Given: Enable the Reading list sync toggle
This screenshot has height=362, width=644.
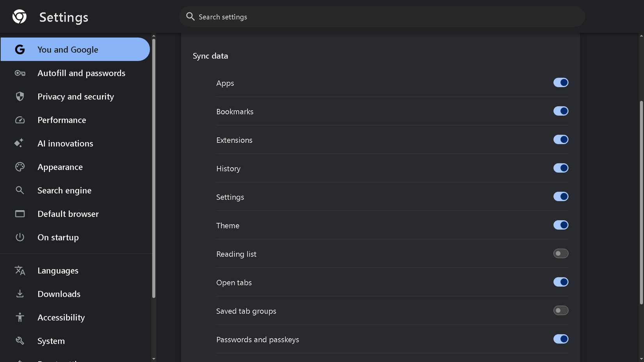Looking at the screenshot, I should pyautogui.click(x=561, y=253).
